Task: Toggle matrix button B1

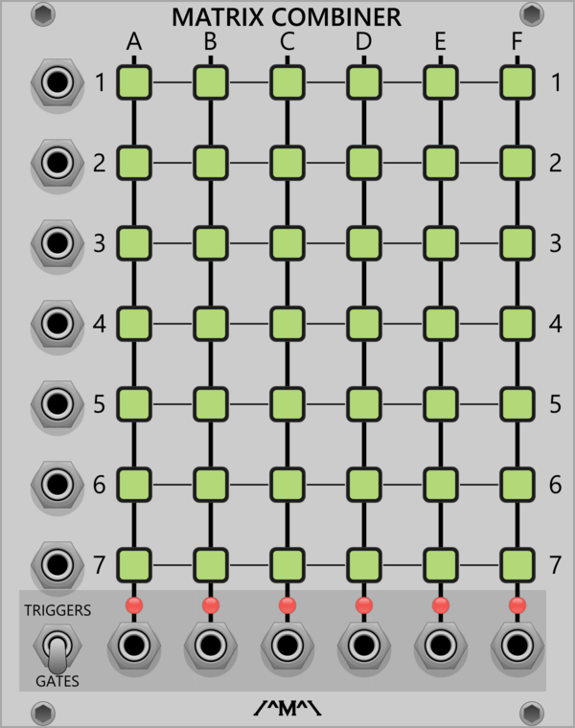Action: (x=211, y=82)
